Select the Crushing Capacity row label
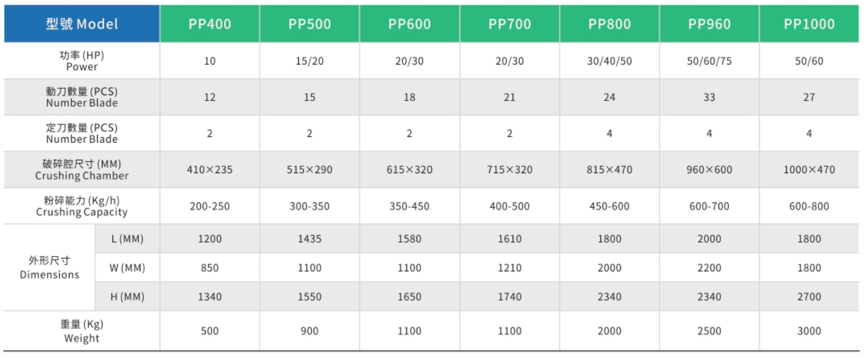868x359 pixels. pyautogui.click(x=82, y=206)
